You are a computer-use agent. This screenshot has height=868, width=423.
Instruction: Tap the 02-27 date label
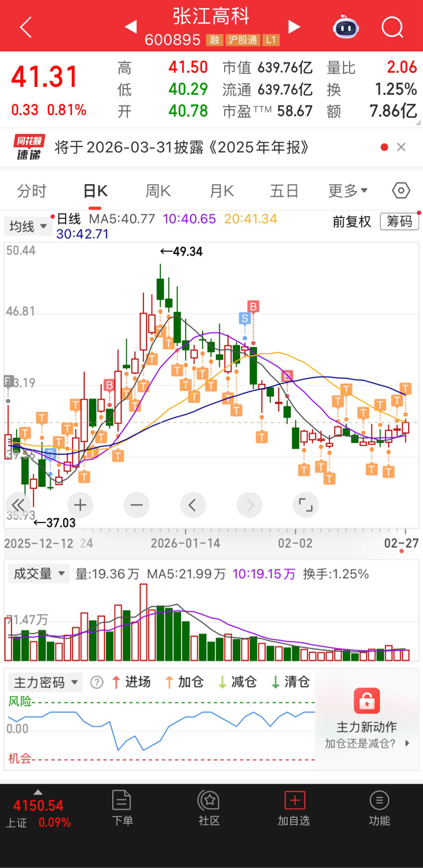[x=402, y=543]
